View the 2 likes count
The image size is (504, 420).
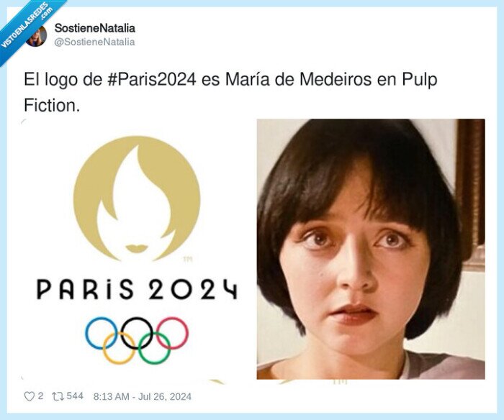click(40, 396)
